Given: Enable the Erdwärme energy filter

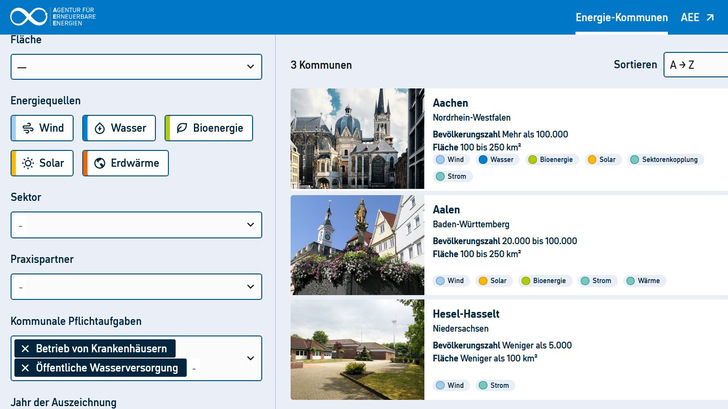Looking at the screenshot, I should 125,163.
